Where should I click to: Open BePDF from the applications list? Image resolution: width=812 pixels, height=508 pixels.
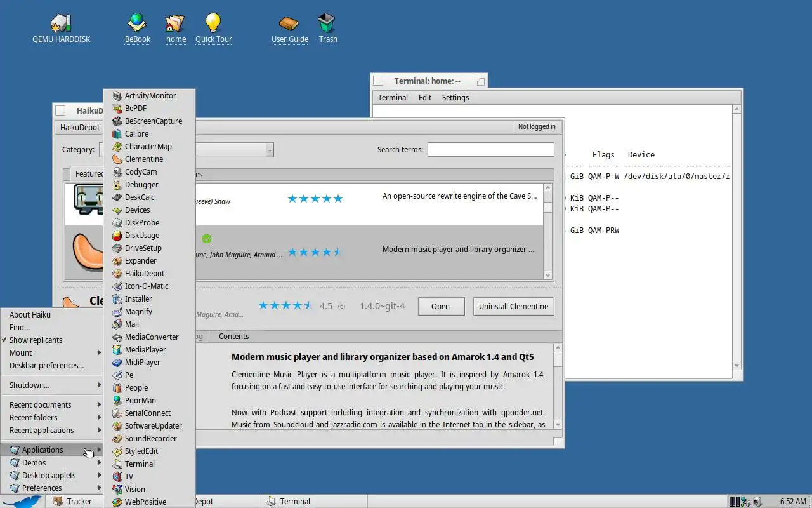(149, 108)
